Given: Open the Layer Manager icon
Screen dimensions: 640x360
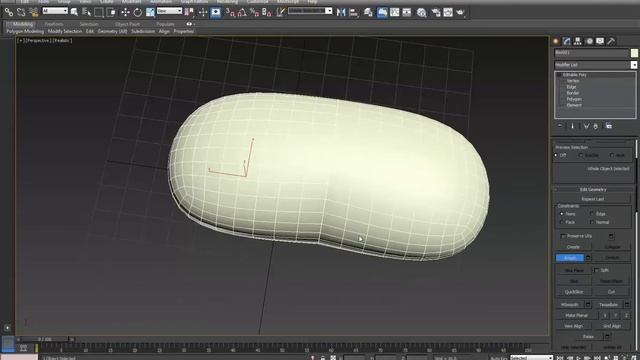Looking at the screenshot, I should coord(368,13).
